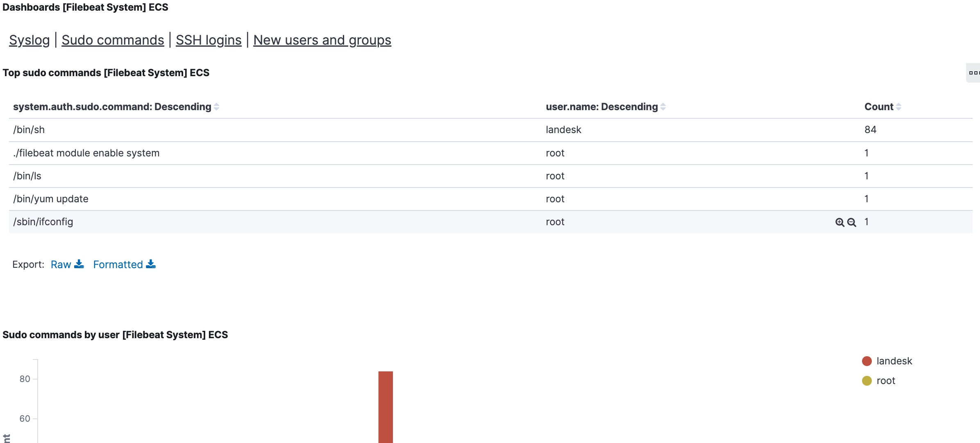980x443 pixels.
Task: Click Top sudo commands panel title
Action: (106, 73)
